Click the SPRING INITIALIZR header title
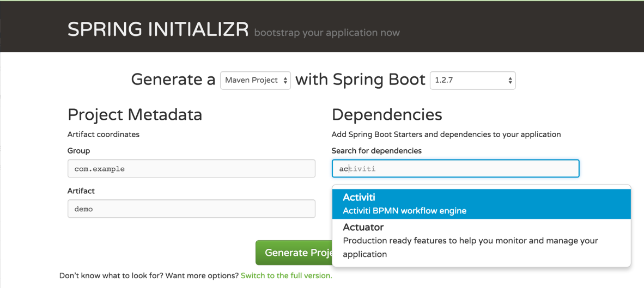Image resolution: width=644 pixels, height=288 pixels. (158, 30)
